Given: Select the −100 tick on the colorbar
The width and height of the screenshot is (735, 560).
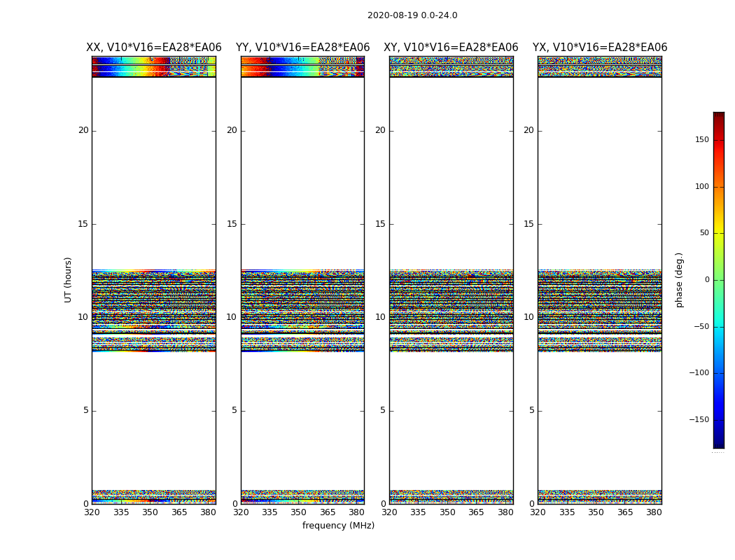Looking at the screenshot, I should 699,372.
